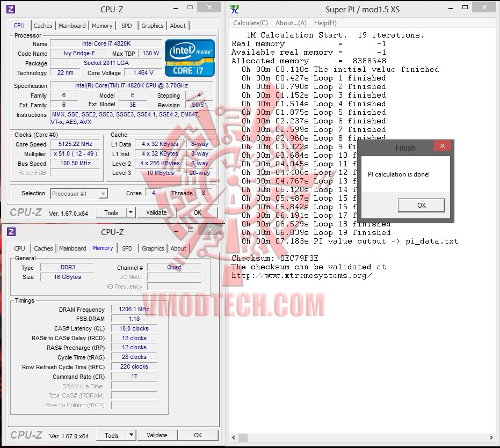Image resolution: width=500 pixels, height=448 pixels.
Task: Click the CAS# Latency value 10.0 clocks
Action: 134,328
